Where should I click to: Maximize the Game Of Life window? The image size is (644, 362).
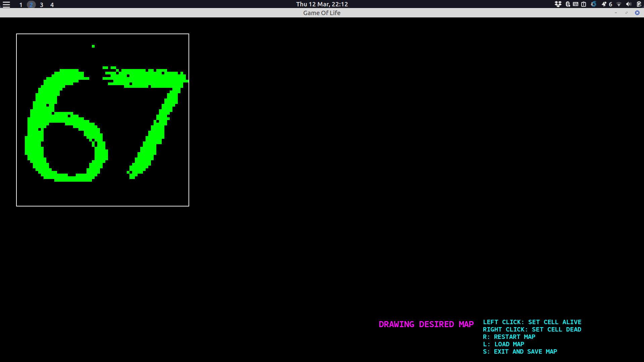[x=627, y=13]
